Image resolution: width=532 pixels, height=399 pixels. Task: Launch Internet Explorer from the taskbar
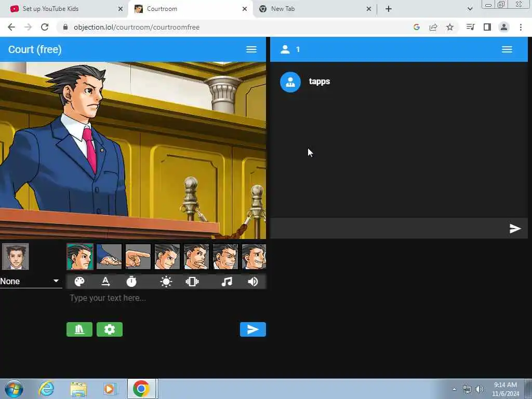pyautogui.click(x=46, y=389)
